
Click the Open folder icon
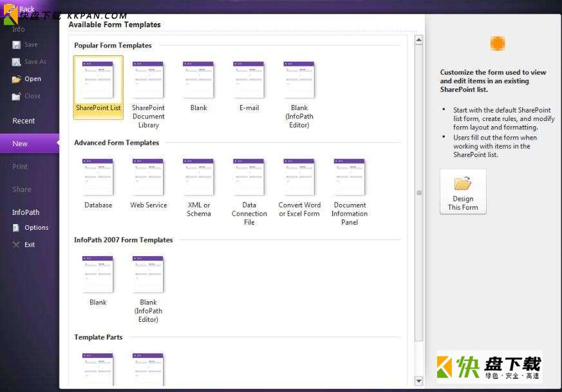pyautogui.click(x=16, y=79)
